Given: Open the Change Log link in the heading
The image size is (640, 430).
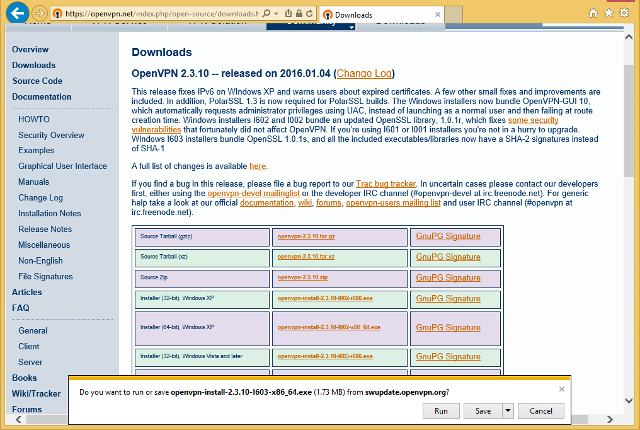Looking at the screenshot, I should (364, 73).
